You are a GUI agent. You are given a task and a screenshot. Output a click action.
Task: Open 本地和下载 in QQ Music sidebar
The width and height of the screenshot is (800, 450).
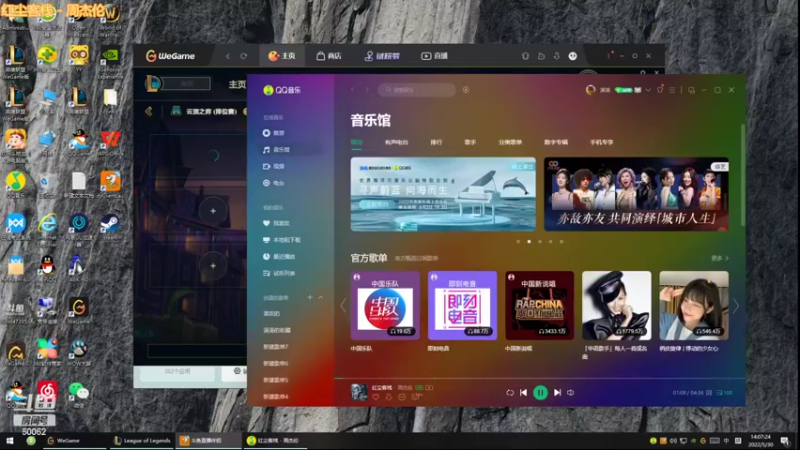[281, 240]
